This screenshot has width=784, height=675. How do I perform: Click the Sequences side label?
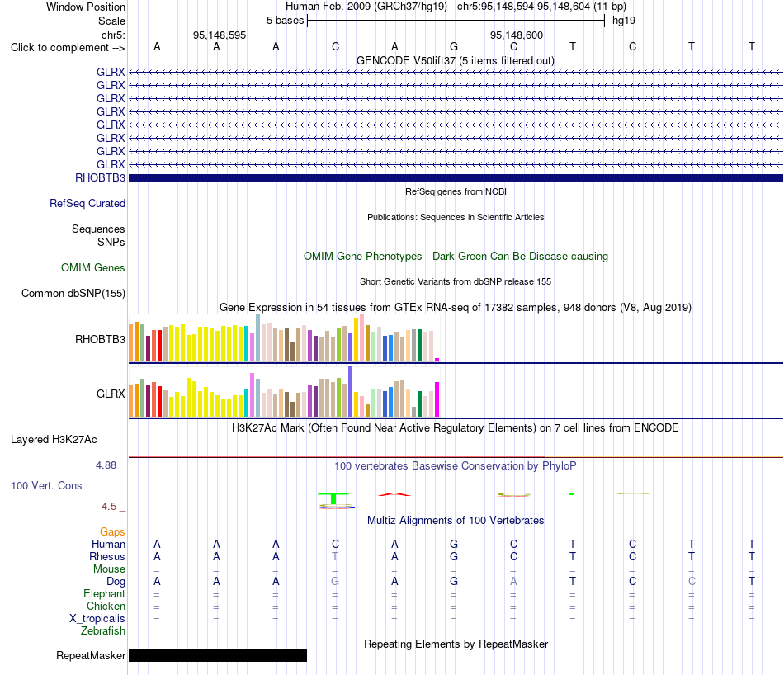(x=98, y=229)
